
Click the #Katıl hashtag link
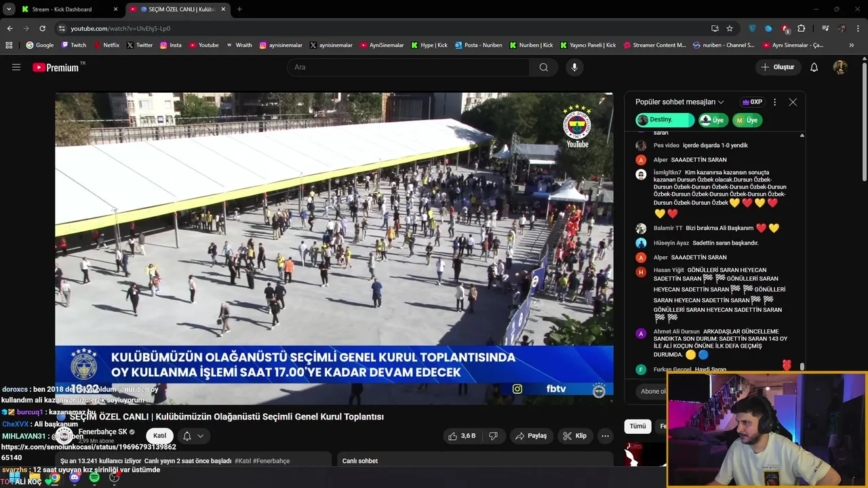click(243, 461)
